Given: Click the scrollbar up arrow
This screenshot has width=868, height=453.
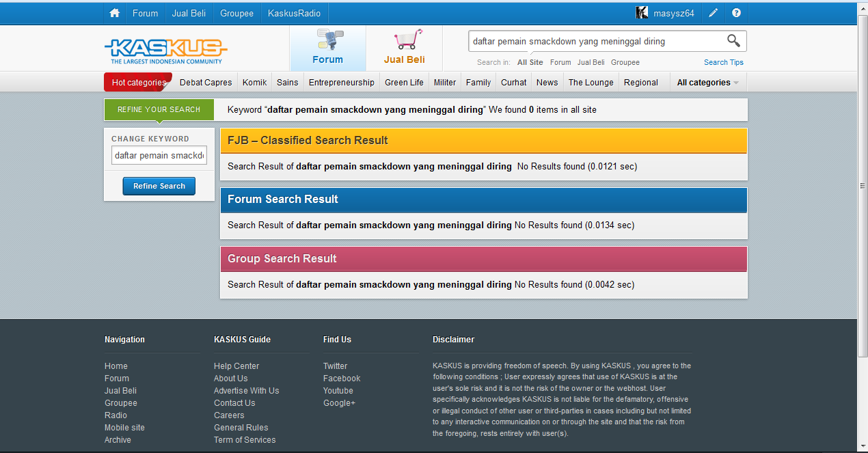Looking at the screenshot, I should coord(863,8).
